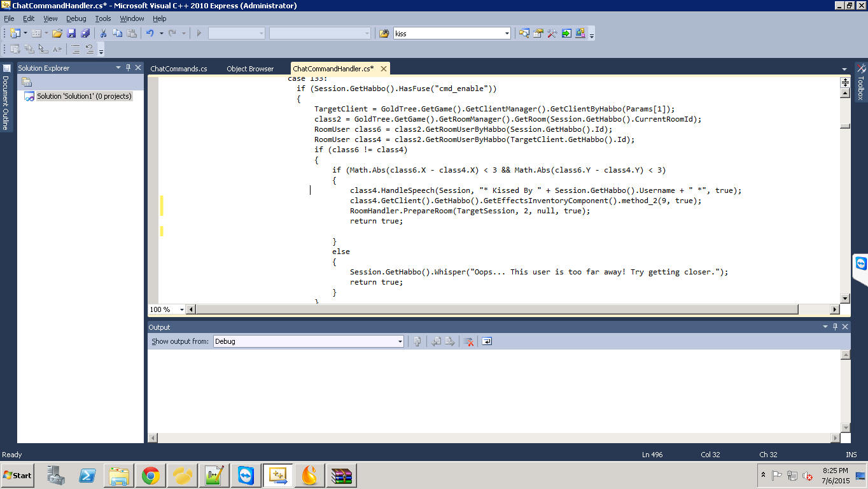Show hidden system tray icons

click(x=763, y=475)
